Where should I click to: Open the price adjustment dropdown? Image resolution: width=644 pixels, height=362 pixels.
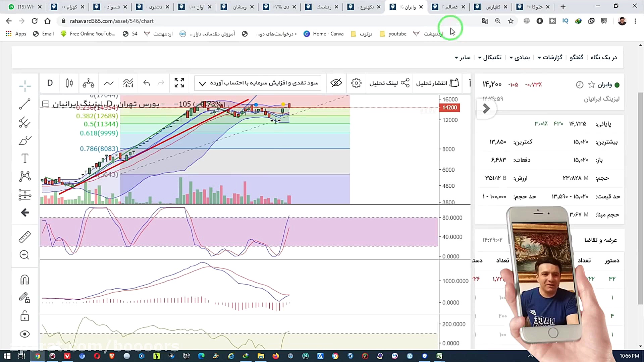coord(258,83)
